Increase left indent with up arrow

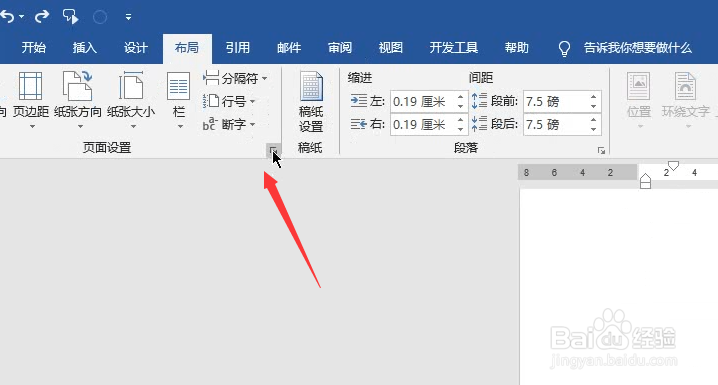tap(460, 96)
